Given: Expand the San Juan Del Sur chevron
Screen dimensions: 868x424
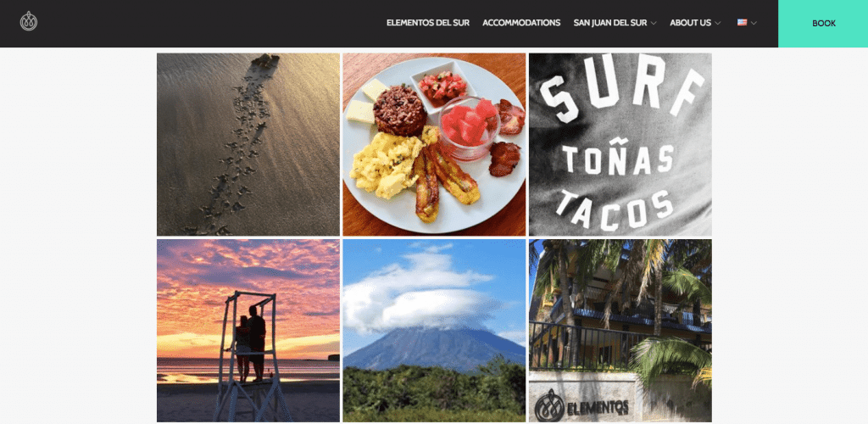Looking at the screenshot, I should coord(654,23).
